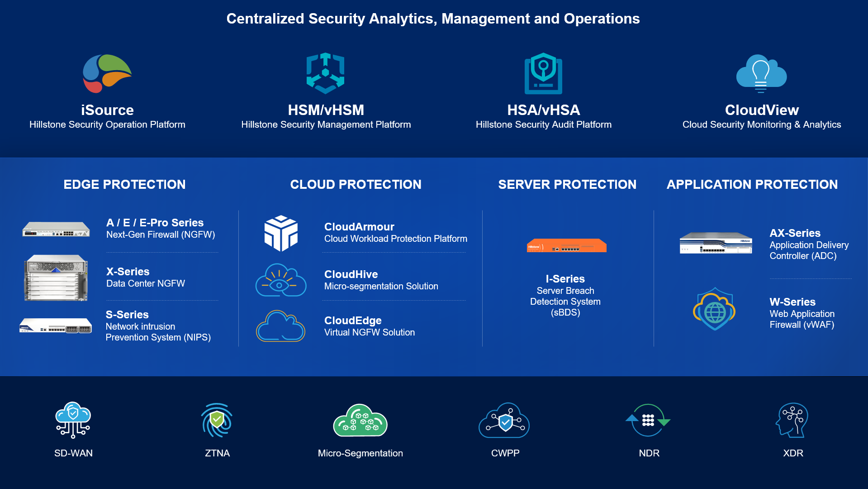This screenshot has height=489, width=868.
Task: Click 'Data Center NGFW' description
Action: click(x=146, y=283)
